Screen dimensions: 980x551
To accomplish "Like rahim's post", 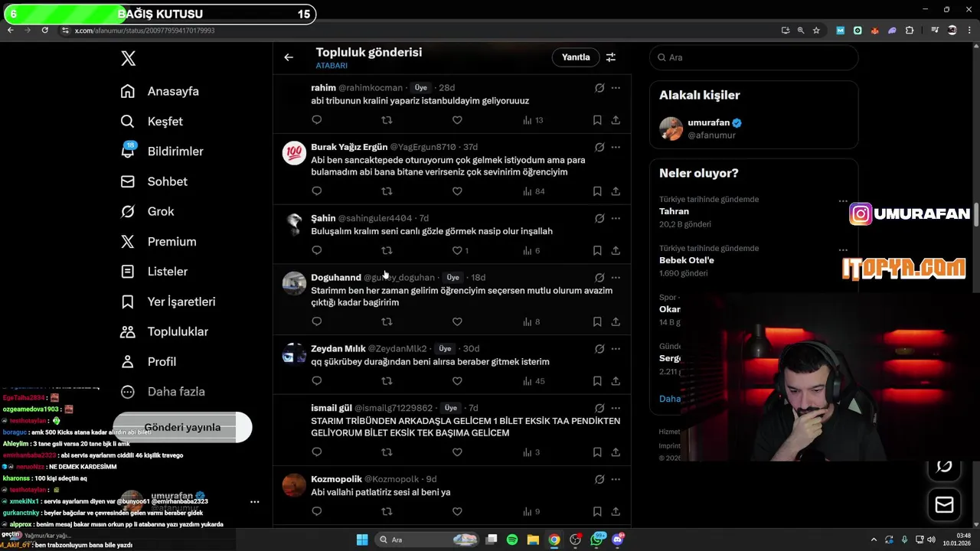I will coord(457,120).
